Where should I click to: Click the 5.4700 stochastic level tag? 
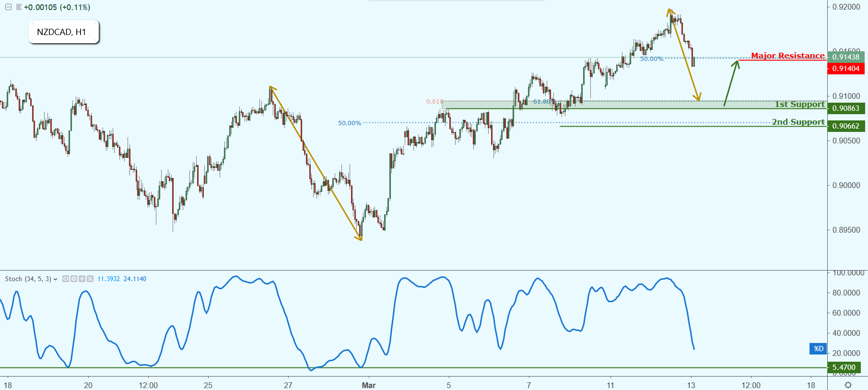[844, 367]
